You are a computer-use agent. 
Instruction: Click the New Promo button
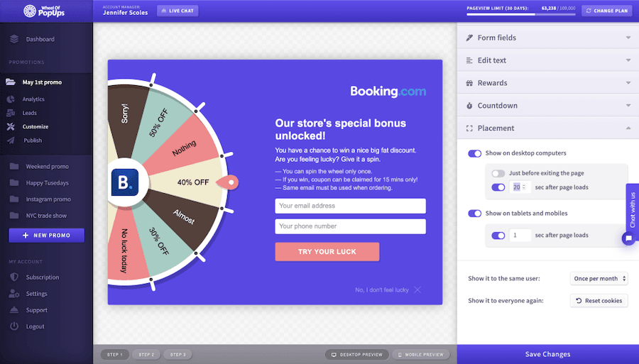click(46, 235)
